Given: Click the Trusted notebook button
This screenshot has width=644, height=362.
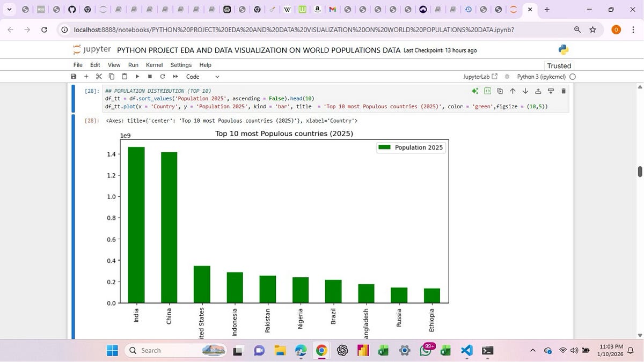Looking at the screenshot, I should [559, 65].
